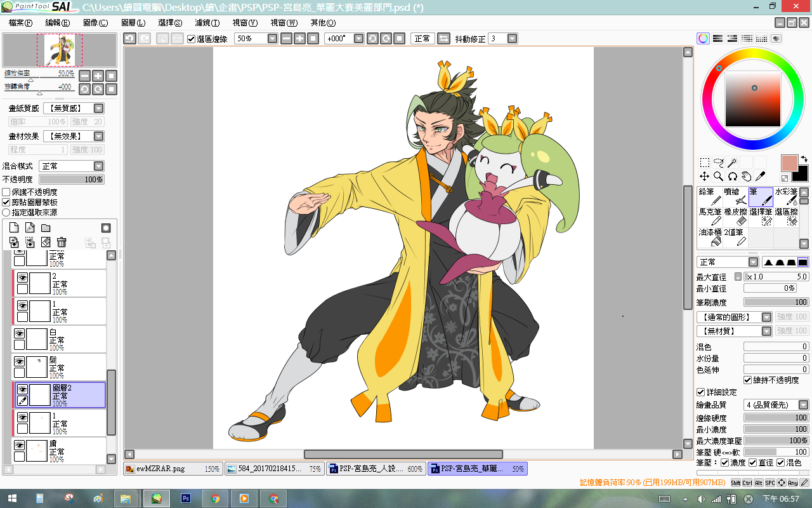Hide the 圖層2 layer eye icon
This screenshot has height=508, width=812.
[22, 389]
